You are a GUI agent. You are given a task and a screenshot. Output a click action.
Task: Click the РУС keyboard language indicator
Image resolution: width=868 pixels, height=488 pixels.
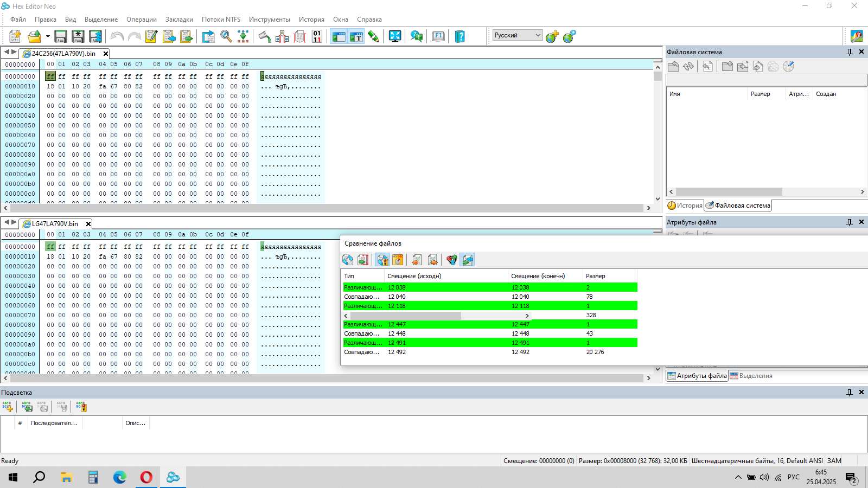tap(794, 477)
